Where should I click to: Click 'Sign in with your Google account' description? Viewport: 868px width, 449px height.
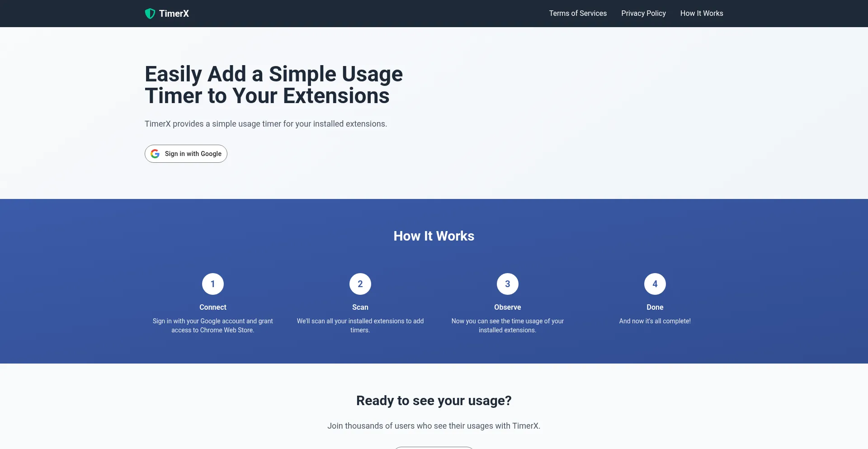[x=213, y=326]
